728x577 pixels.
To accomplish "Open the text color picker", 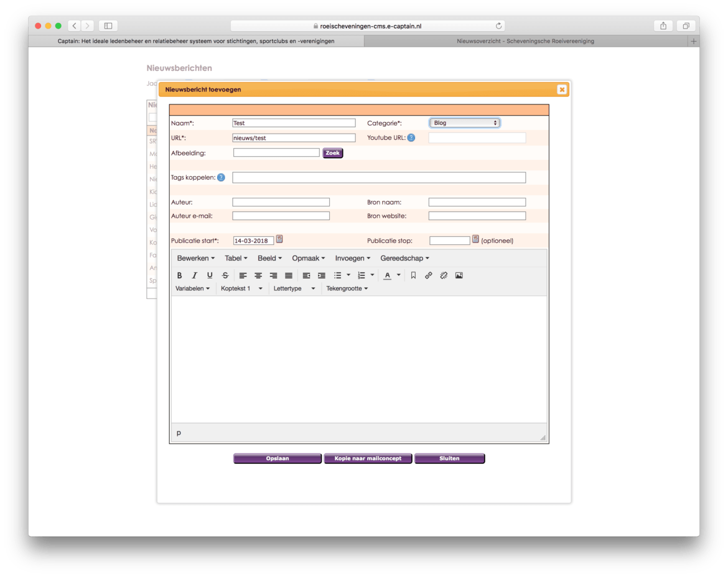I will coord(399,275).
